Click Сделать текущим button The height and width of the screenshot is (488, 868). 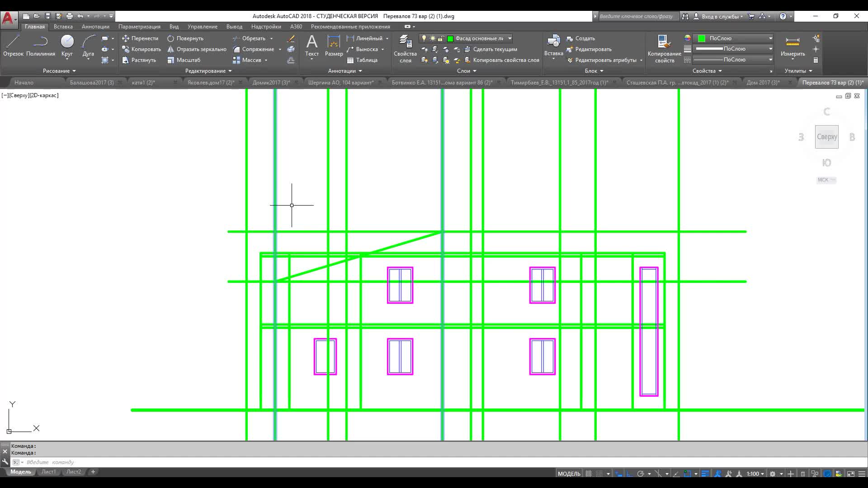pos(491,49)
